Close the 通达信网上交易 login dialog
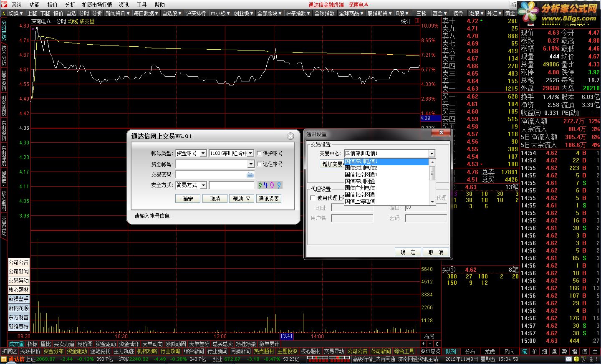The image size is (601, 364). click(x=290, y=136)
